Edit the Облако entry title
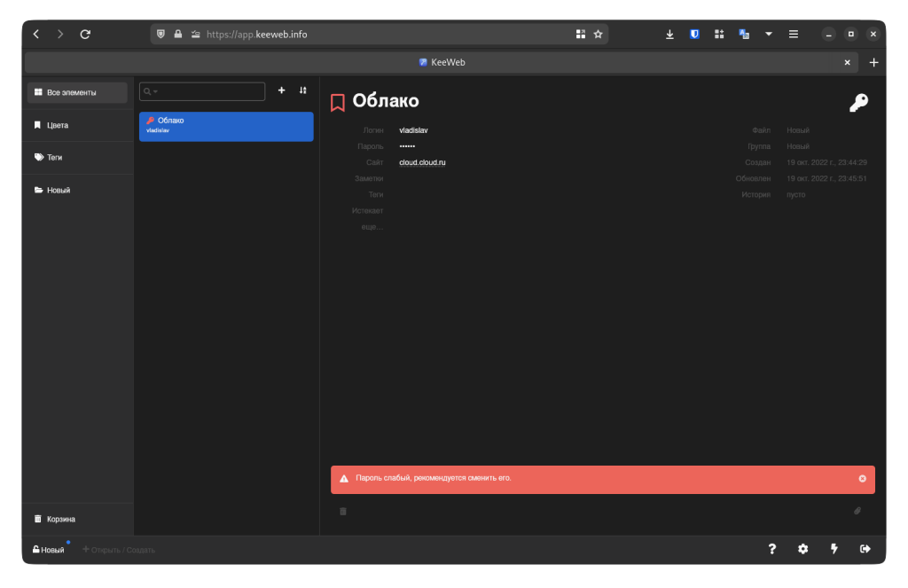The width and height of the screenshot is (908, 588). [x=386, y=101]
